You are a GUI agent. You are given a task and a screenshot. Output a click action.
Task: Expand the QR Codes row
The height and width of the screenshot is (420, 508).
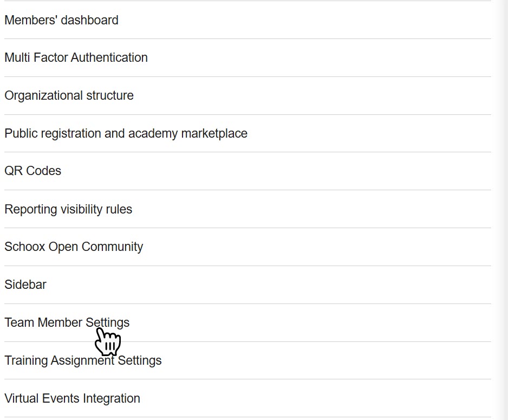32,171
